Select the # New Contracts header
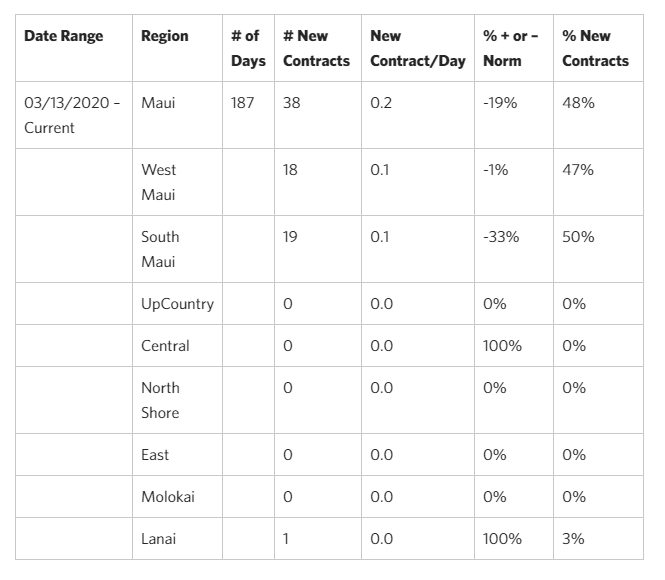Viewport: 665px width, 580px height. tap(316, 48)
